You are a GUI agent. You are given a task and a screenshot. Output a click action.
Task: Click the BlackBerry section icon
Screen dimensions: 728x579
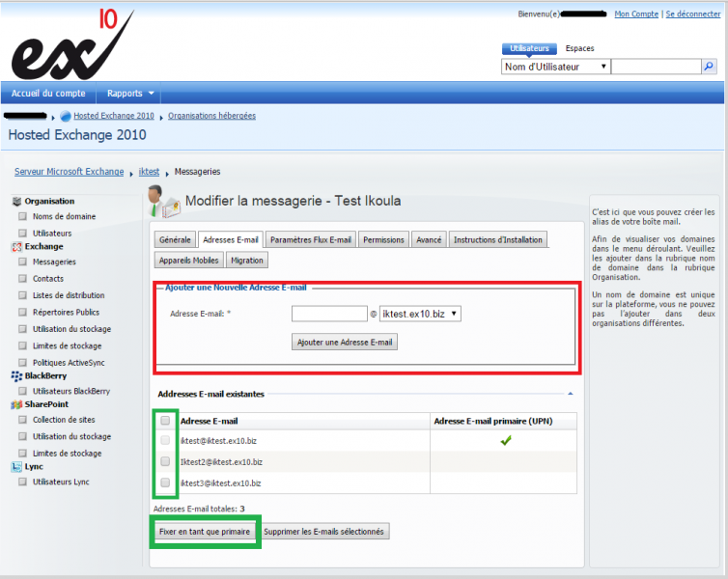click(x=16, y=375)
